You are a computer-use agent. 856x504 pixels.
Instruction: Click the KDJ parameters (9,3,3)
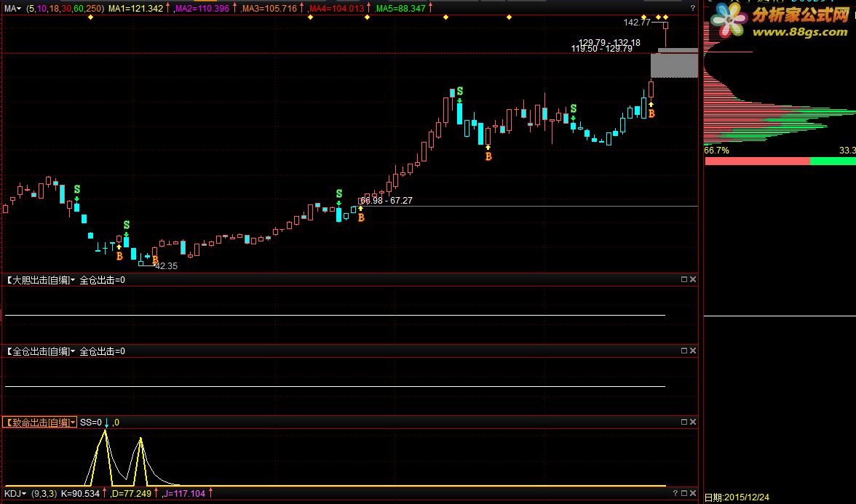[44, 494]
